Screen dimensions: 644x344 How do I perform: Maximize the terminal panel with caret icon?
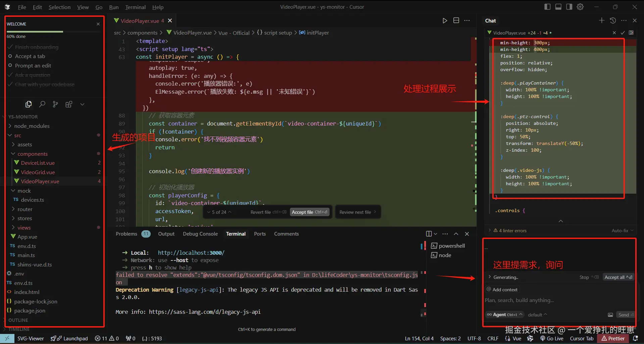(x=456, y=234)
